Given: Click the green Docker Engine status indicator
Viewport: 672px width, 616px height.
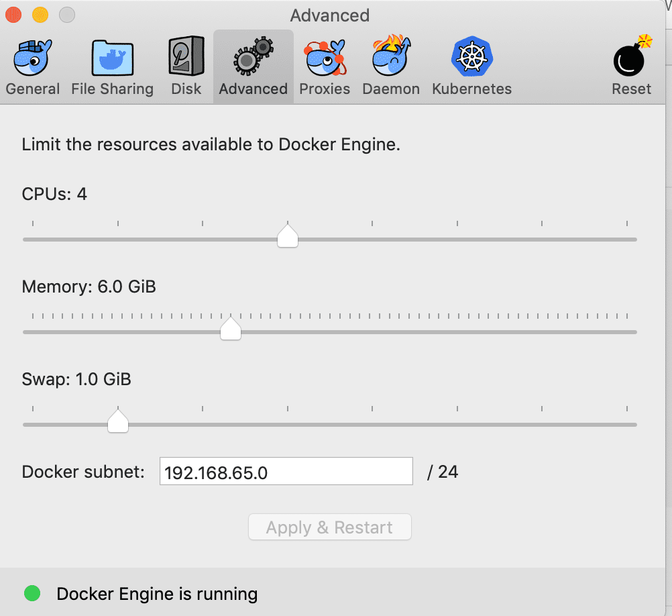Looking at the screenshot, I should click(32, 593).
